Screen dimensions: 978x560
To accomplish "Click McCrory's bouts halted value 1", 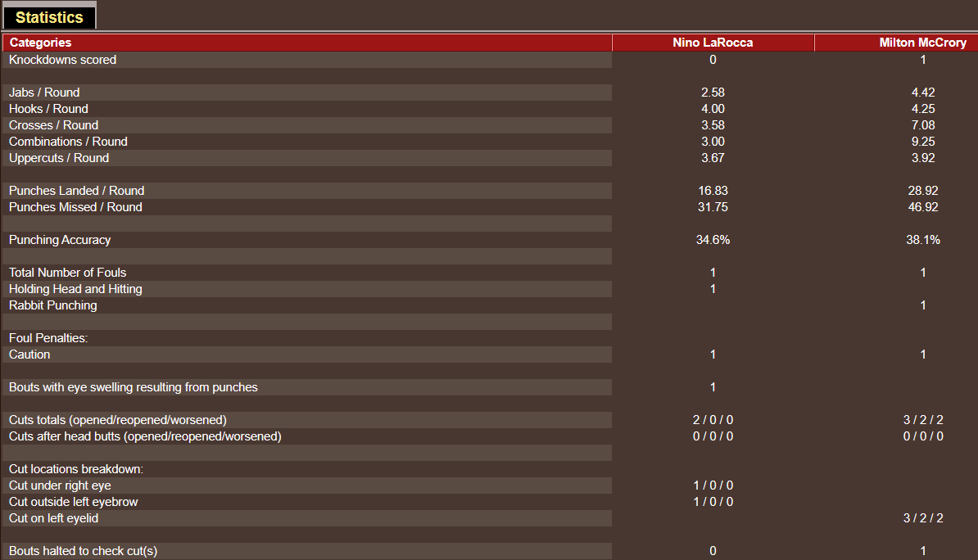I will coord(923,551).
